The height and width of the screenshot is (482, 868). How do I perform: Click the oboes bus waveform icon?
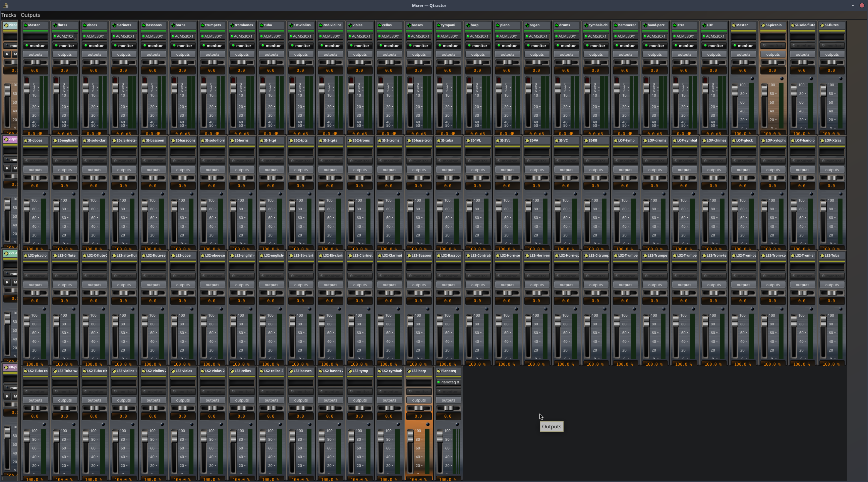coord(84,25)
